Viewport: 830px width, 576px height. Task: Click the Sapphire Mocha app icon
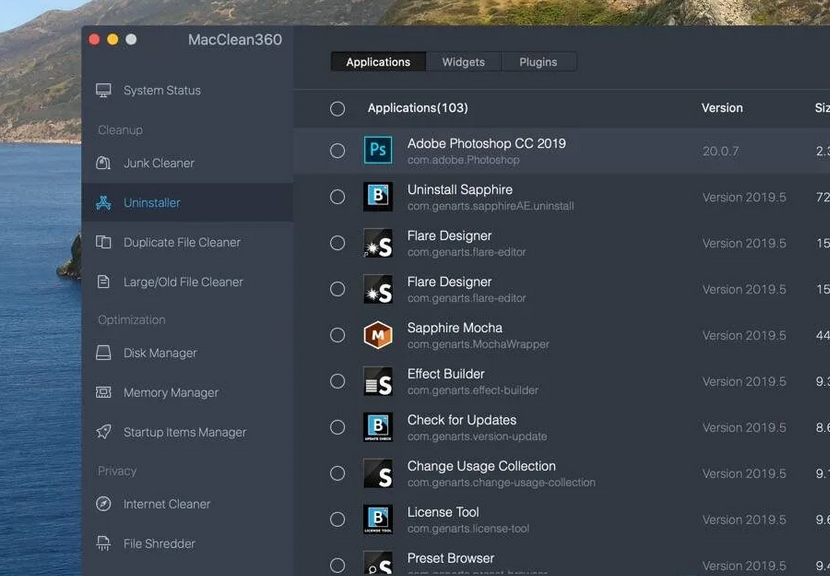(378, 335)
